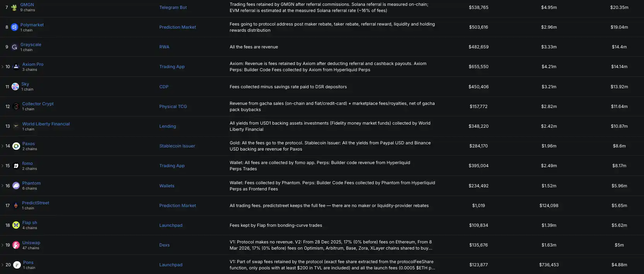Select the $3.33m value in Grayscale row
The width and height of the screenshot is (644, 274).
(549, 47)
